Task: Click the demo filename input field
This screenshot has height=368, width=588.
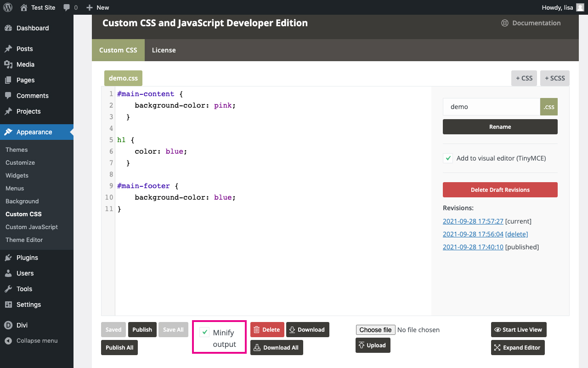Action: coord(492,107)
